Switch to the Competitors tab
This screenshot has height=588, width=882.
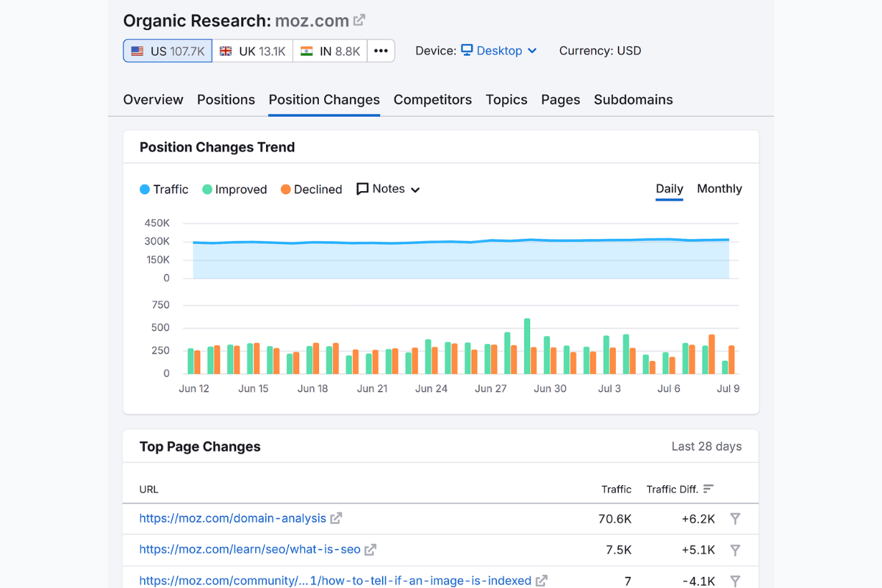[432, 99]
